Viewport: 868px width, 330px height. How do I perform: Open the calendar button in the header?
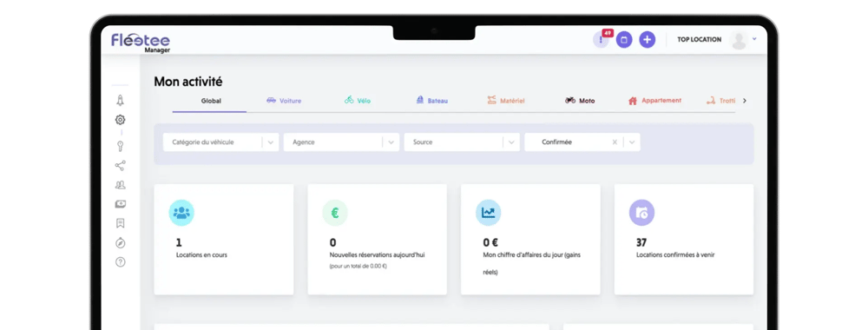click(x=624, y=40)
